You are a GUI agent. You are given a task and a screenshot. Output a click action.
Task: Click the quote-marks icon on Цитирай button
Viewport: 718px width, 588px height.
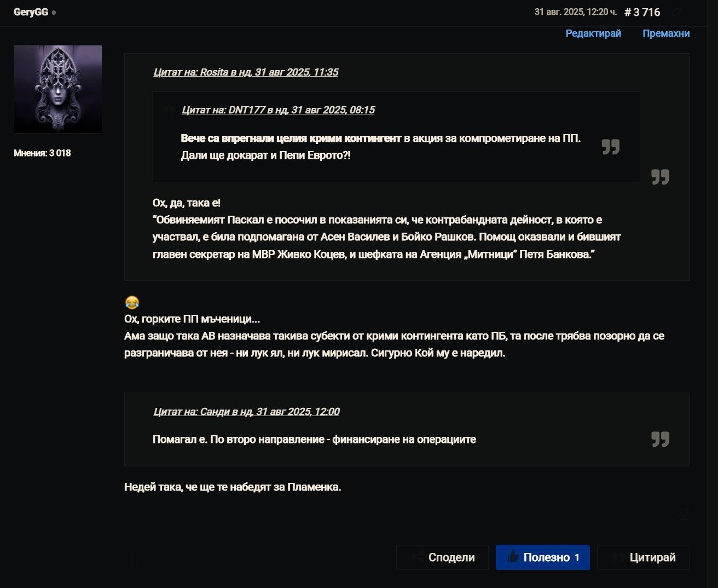point(618,557)
